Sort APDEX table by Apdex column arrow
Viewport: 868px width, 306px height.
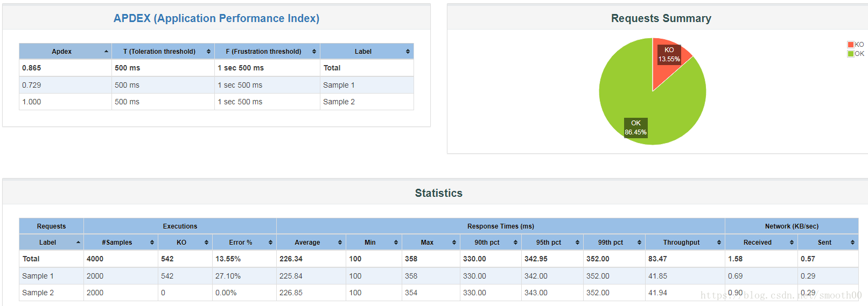[106, 52]
